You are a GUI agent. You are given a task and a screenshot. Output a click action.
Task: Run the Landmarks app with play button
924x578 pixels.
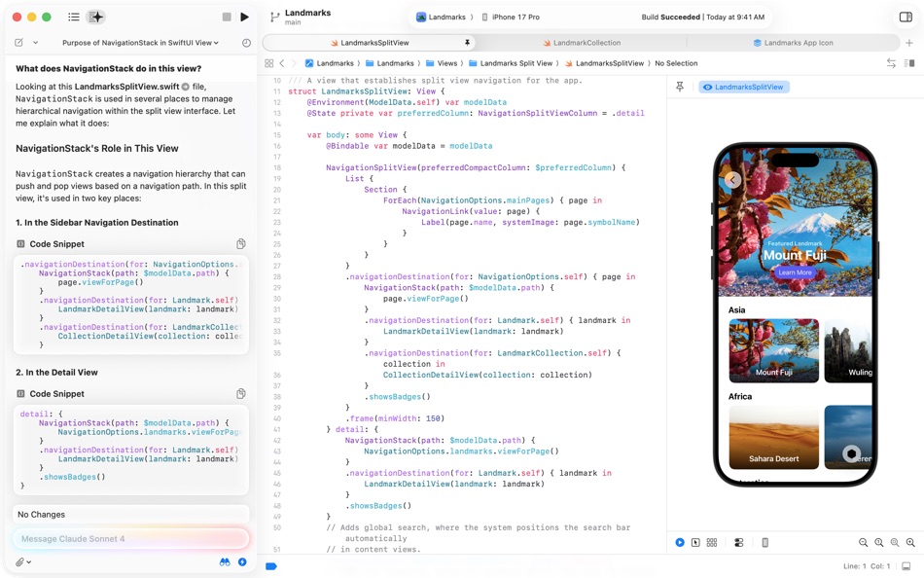[x=244, y=18]
